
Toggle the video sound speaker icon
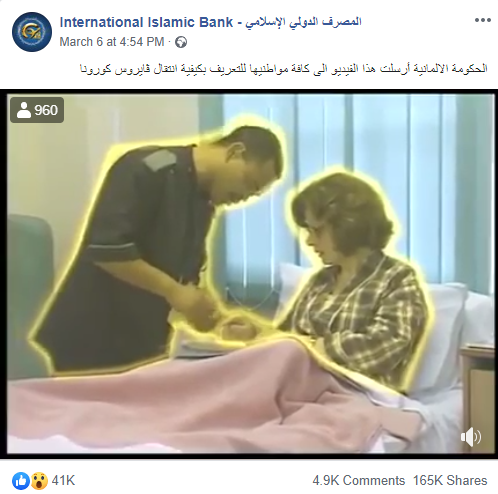[x=471, y=437]
